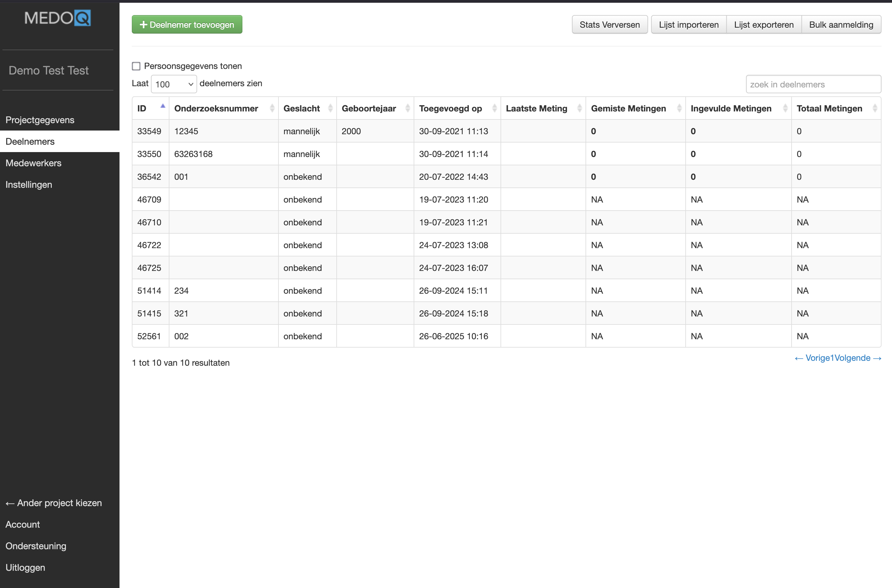
Task: Sort by Onderzoeksnummer using sort arrows
Action: (272, 108)
